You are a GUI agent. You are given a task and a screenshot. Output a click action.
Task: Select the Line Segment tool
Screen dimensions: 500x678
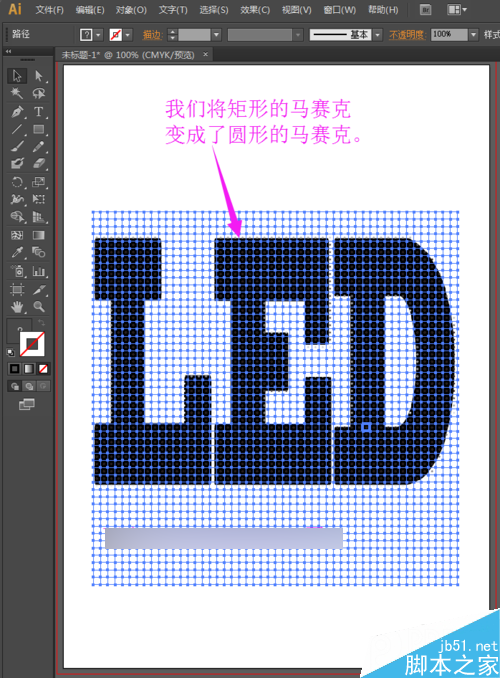coord(17,129)
